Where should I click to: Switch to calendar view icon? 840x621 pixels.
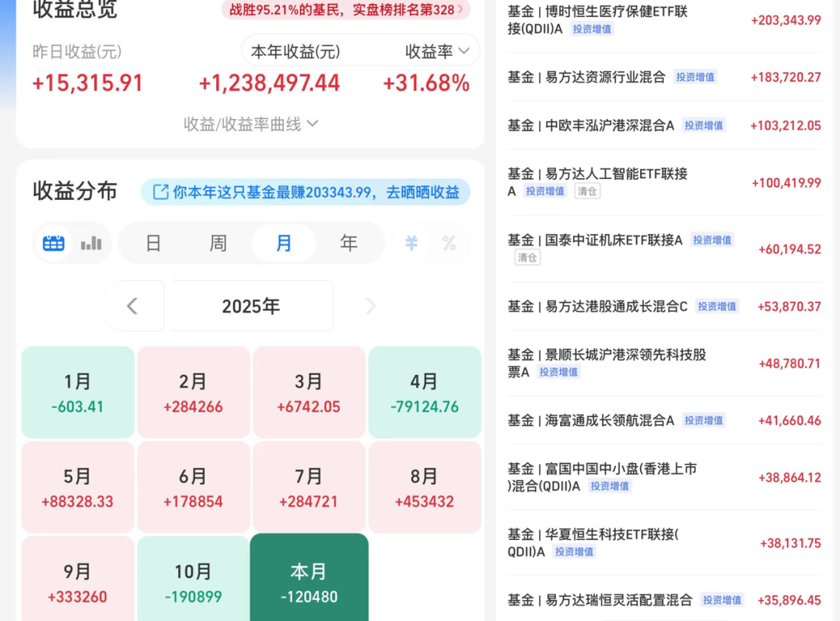point(54,244)
